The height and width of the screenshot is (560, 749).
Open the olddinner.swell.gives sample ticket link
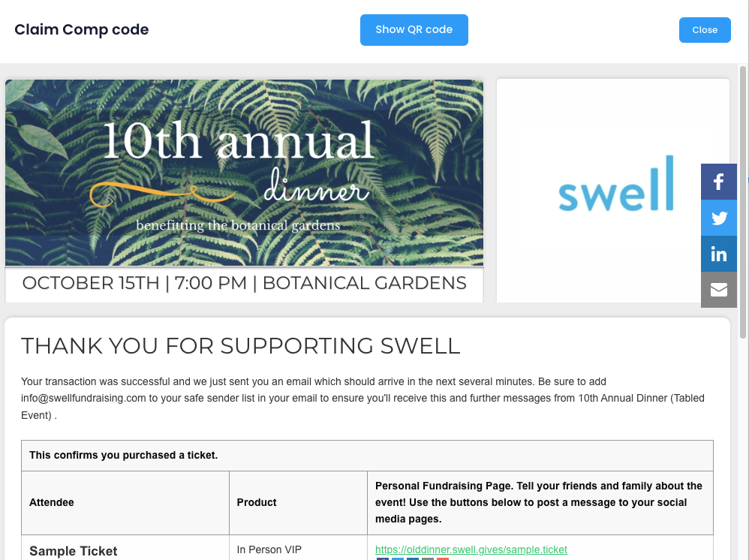[x=471, y=549]
